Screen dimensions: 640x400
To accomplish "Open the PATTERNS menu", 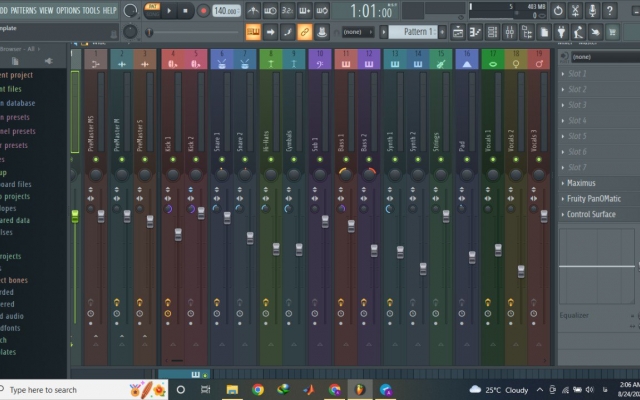I will (x=24, y=10).
